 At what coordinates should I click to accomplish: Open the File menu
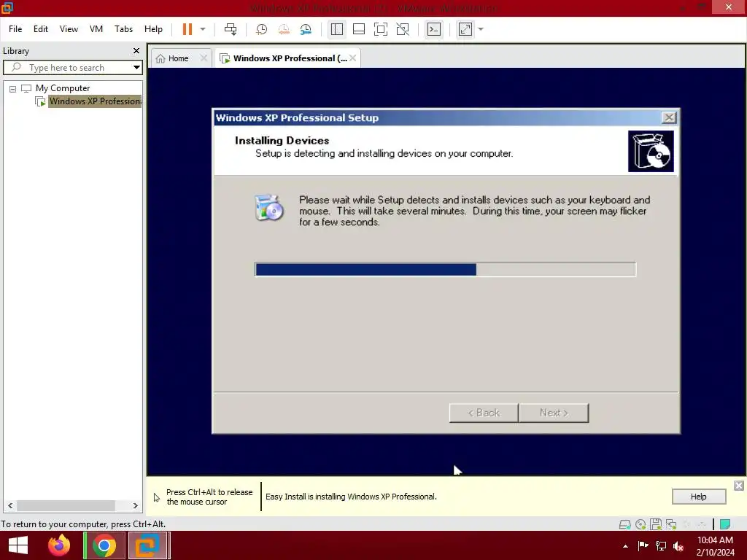coord(15,29)
